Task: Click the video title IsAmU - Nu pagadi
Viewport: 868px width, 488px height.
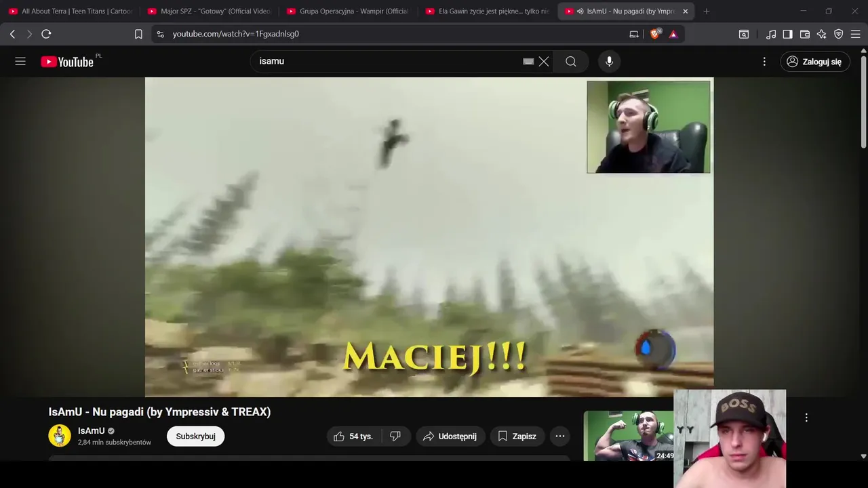Action: pos(159,412)
